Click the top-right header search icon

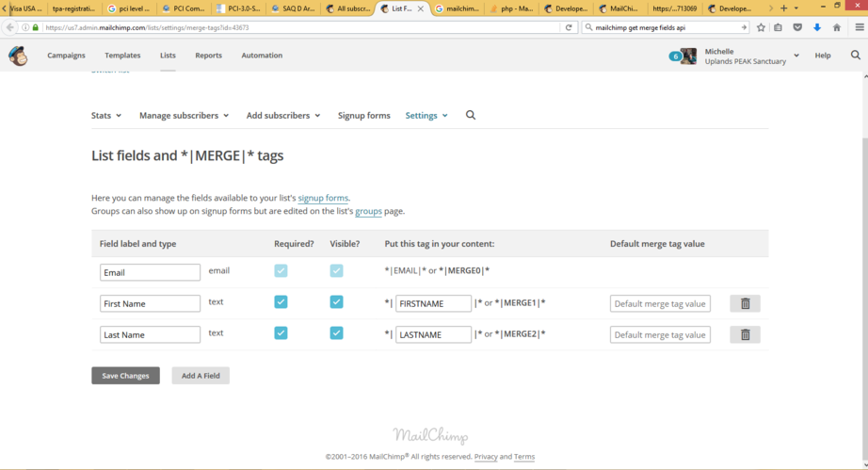pyautogui.click(x=855, y=56)
